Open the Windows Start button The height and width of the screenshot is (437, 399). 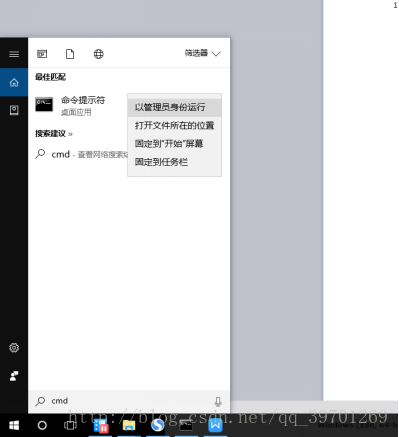[14, 425]
